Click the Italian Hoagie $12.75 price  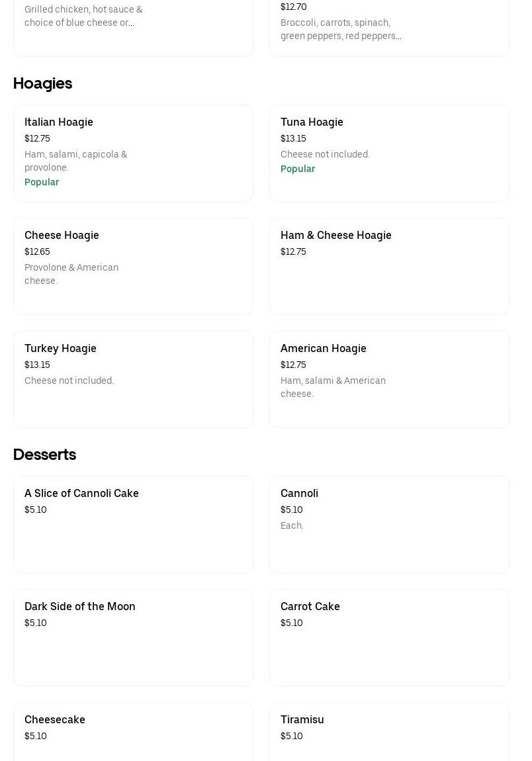(x=37, y=138)
